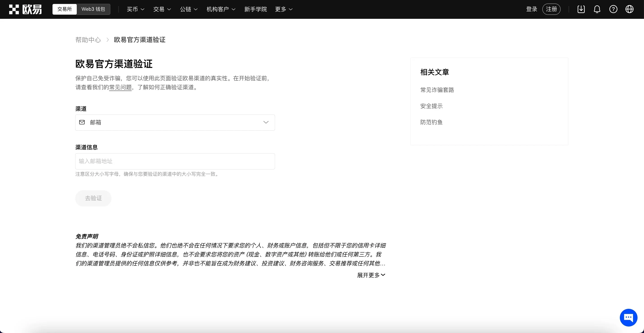Open the live chat support bubble
The image size is (644, 333).
click(x=629, y=318)
